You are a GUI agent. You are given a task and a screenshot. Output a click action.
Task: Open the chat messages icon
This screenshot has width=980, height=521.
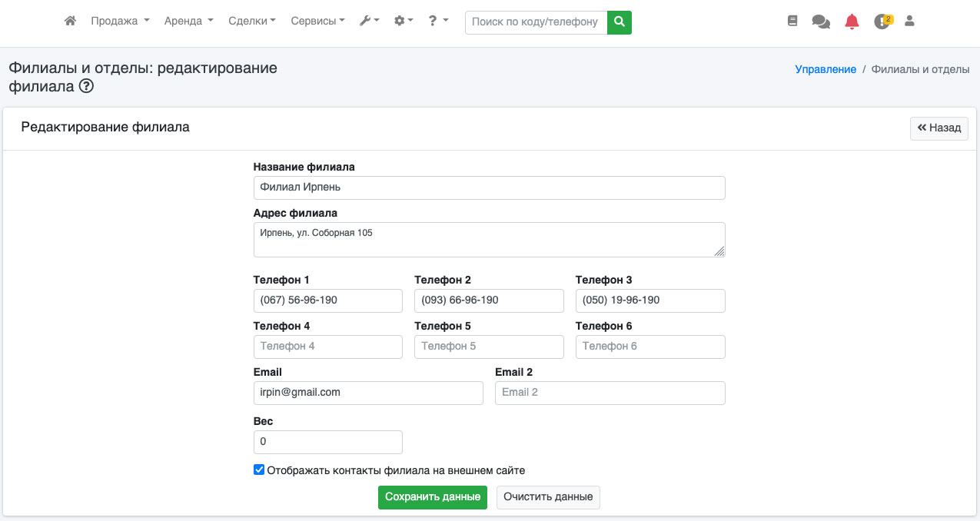(821, 22)
